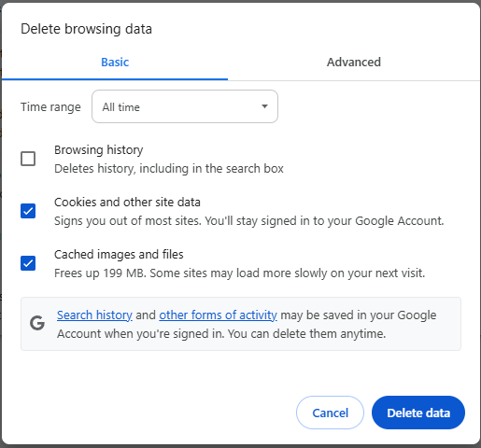The height and width of the screenshot is (448, 481).
Task: Uncheck Cookies and other site data checkbox
Action: click(x=28, y=211)
